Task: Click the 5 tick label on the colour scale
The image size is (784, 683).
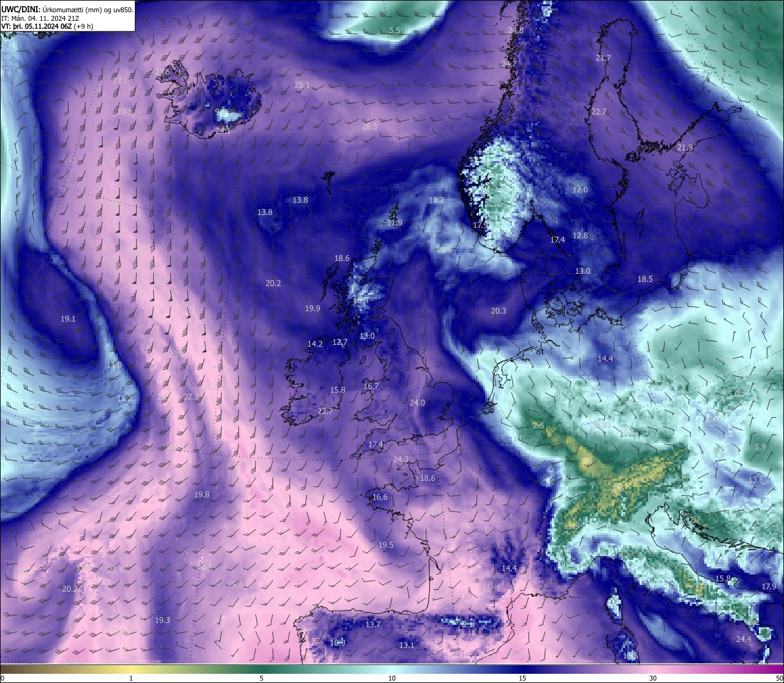Action: tap(262, 678)
